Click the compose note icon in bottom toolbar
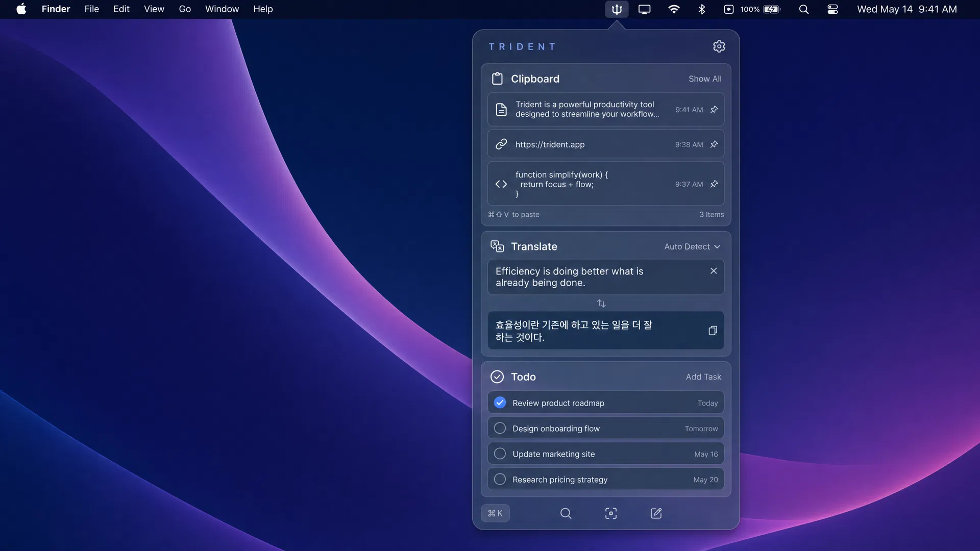This screenshot has height=551, width=980. [656, 513]
